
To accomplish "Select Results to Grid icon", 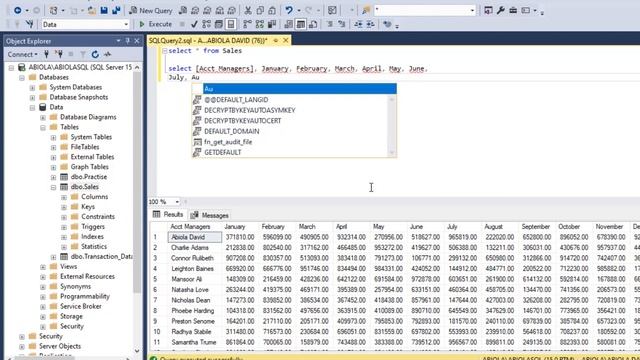I will tap(301, 24).
